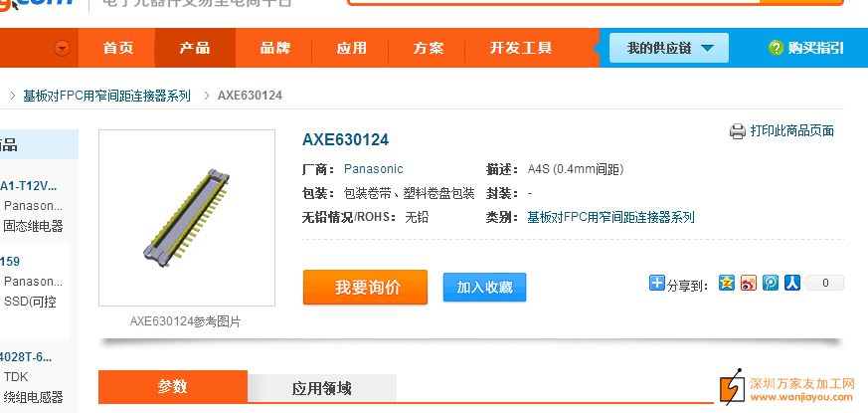868x413 pixels.
Task: Open the 开发工具 nav item
Action: pyautogui.click(x=520, y=48)
